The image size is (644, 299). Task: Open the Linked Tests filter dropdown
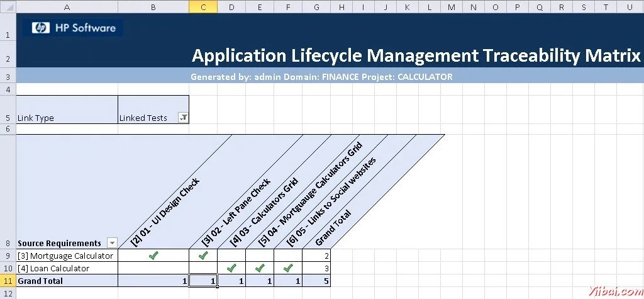(183, 118)
